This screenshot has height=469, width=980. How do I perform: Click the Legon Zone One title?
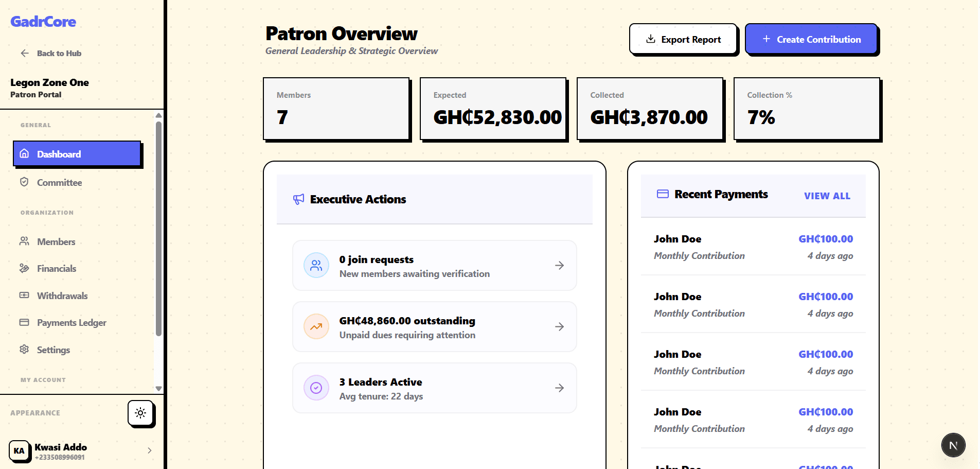[49, 82]
